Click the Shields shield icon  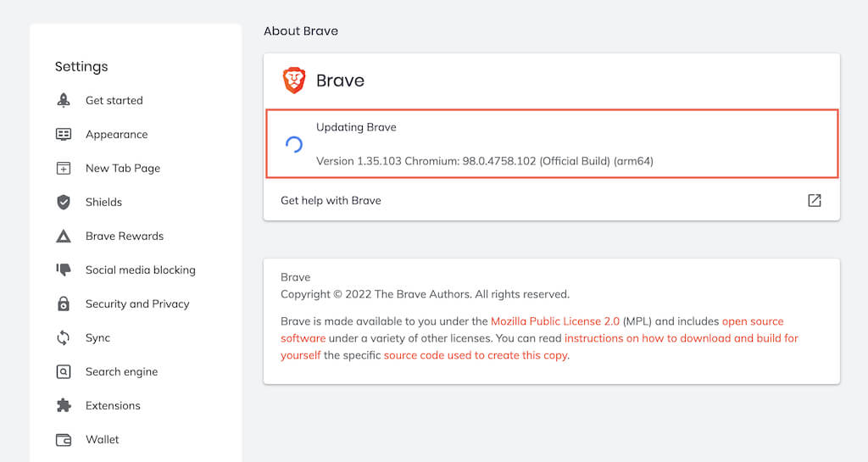tap(64, 202)
